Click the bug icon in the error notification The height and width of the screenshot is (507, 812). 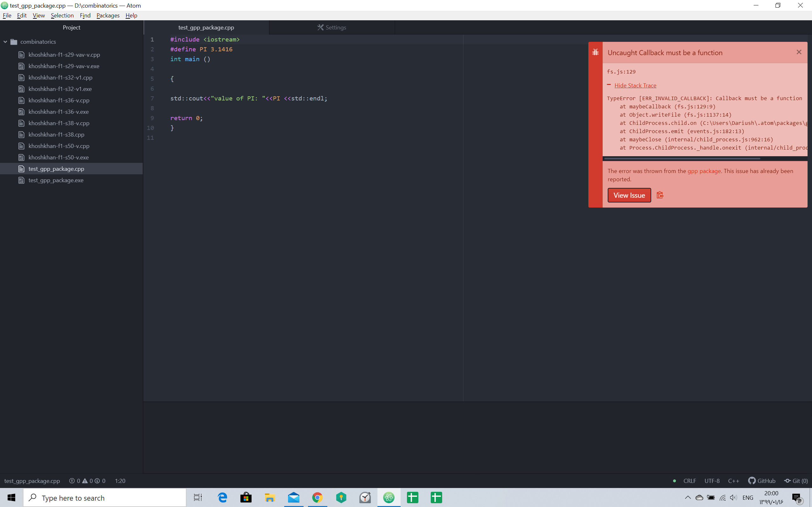tap(596, 52)
